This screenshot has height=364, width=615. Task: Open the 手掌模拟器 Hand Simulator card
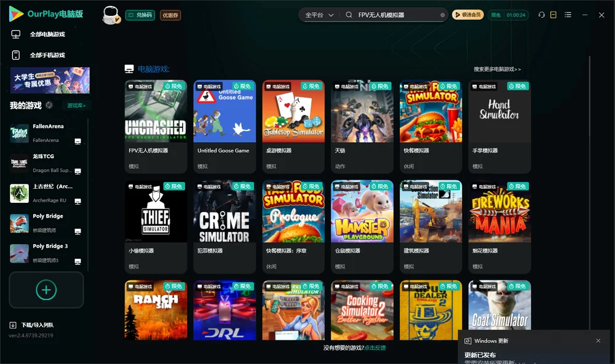point(499,127)
